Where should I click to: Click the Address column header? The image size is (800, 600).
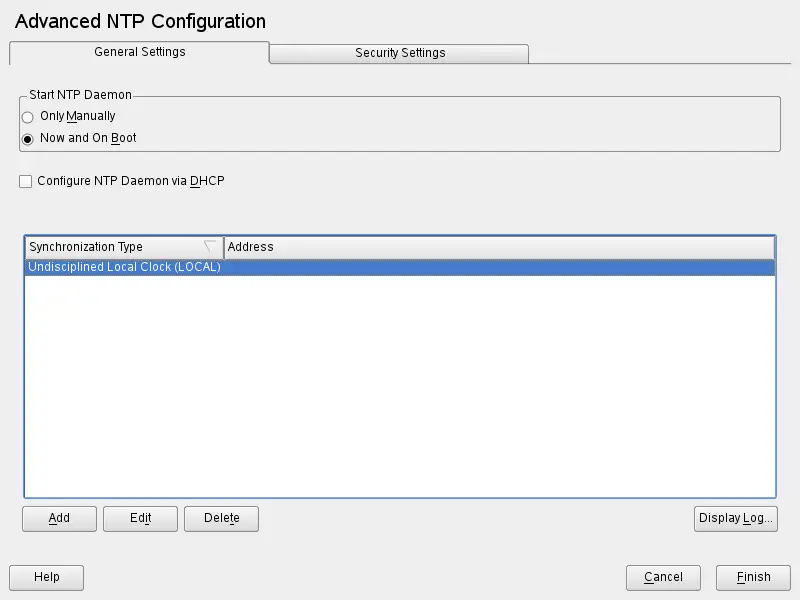(498, 247)
